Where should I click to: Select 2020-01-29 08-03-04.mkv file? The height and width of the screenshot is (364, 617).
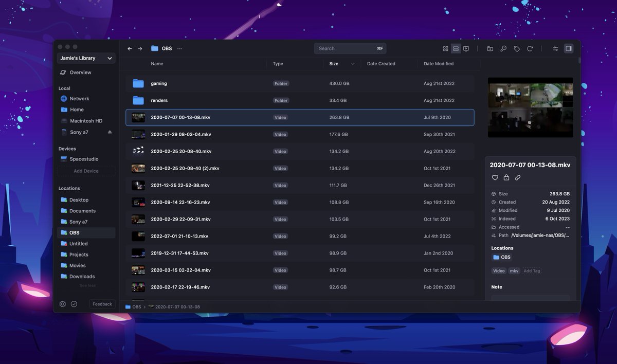point(300,134)
